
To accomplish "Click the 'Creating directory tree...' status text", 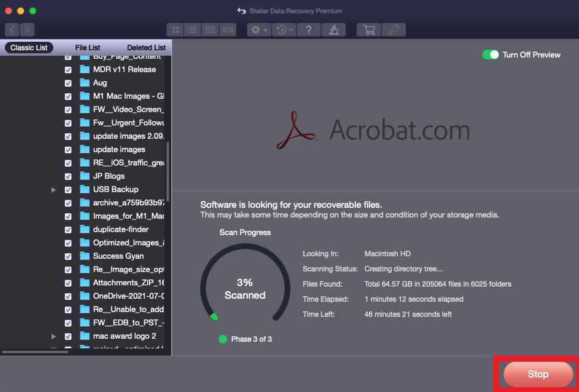I will coord(403,269).
